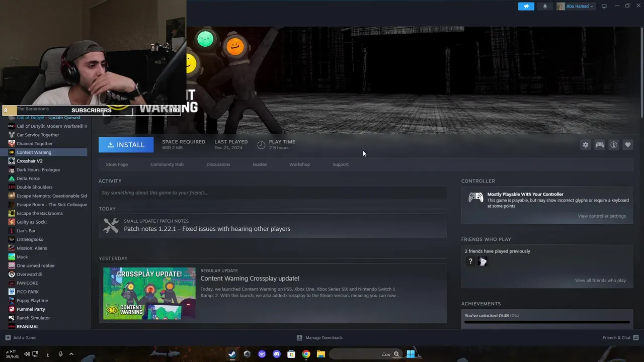This screenshot has width=644, height=362.
Task: Open the Store Page tab
Action: 117,164
